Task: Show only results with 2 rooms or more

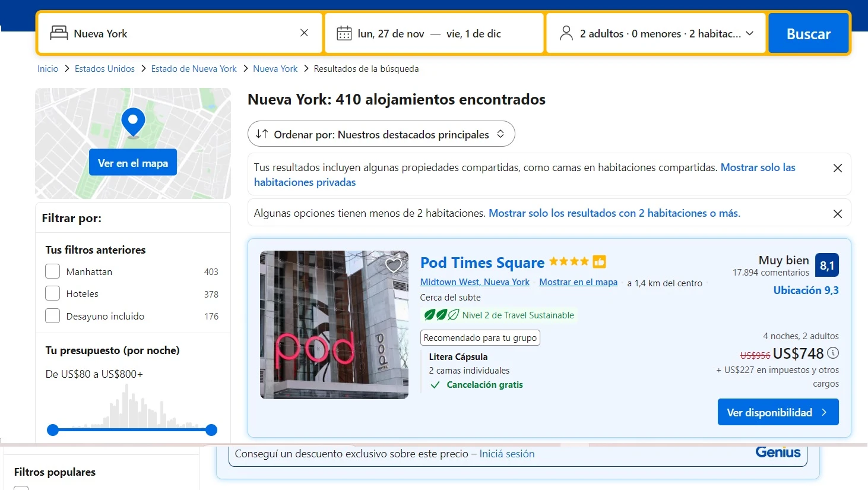Action: coord(614,213)
